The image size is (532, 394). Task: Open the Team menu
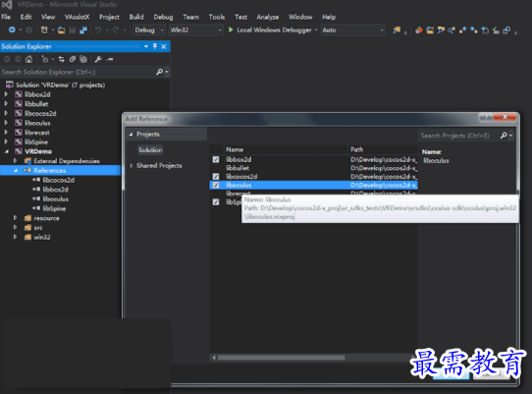[191, 17]
